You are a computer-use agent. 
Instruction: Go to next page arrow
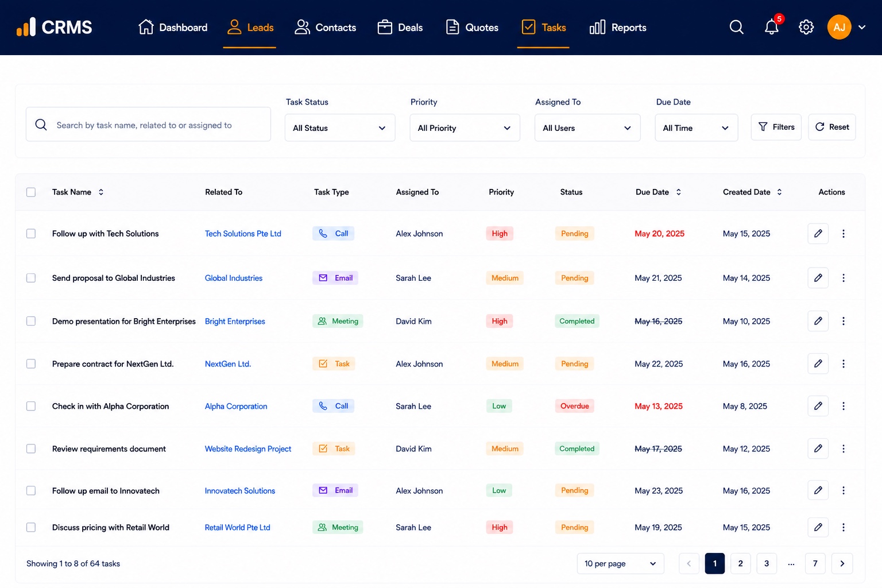pyautogui.click(x=842, y=563)
